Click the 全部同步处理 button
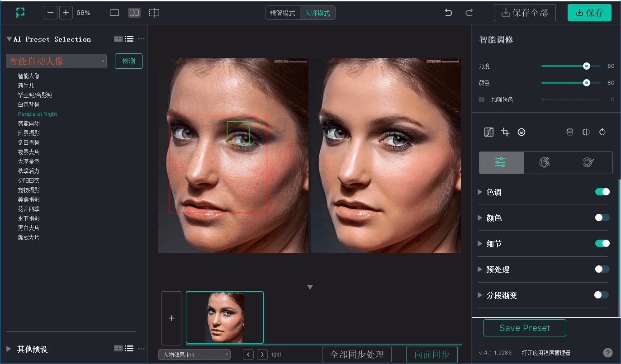621x364 pixels. coord(357,355)
